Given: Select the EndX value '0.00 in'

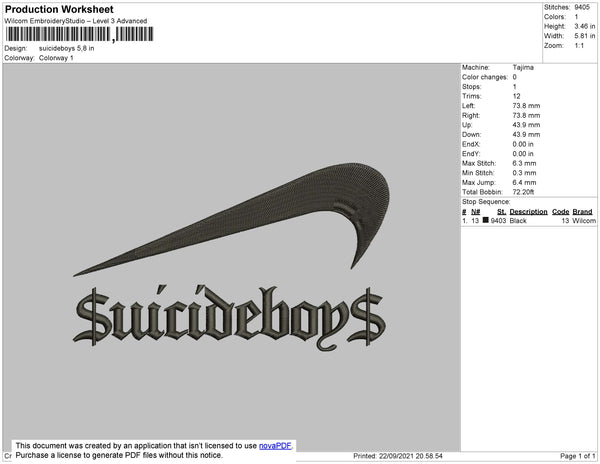Looking at the screenshot, I should [x=523, y=144].
